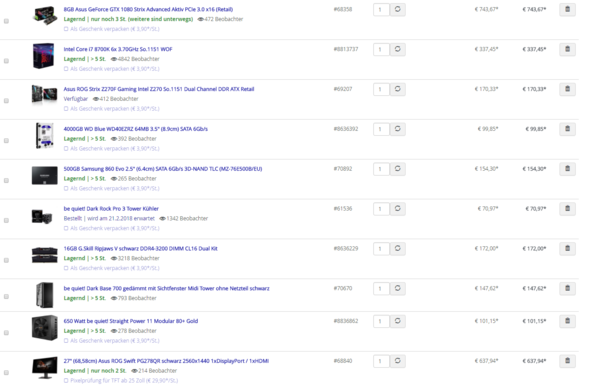Open 16GB G.Skill Ripjaws V link
Screen dimensions: 590x391
click(140, 249)
